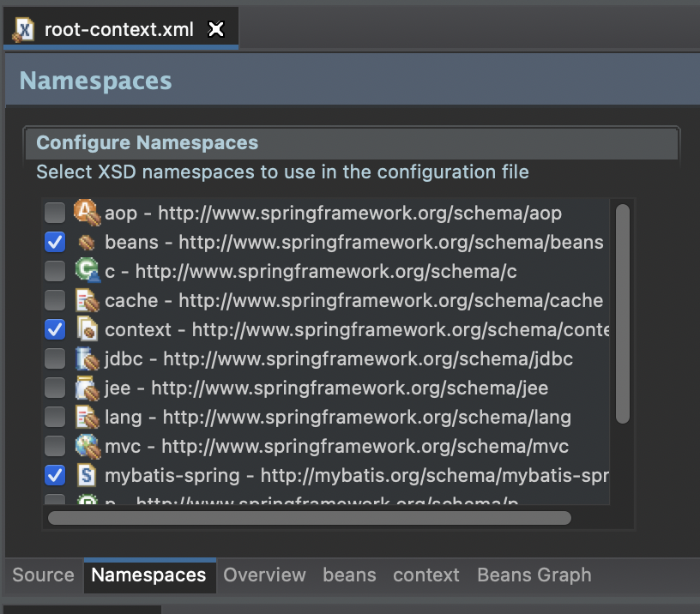Enable the lang namespace checkbox
This screenshot has height=614, width=700.
coord(55,418)
